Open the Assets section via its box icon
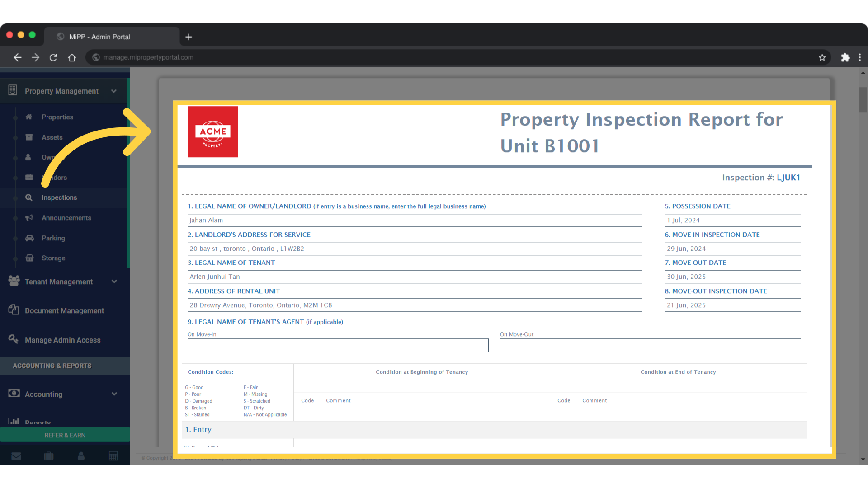 click(28, 137)
